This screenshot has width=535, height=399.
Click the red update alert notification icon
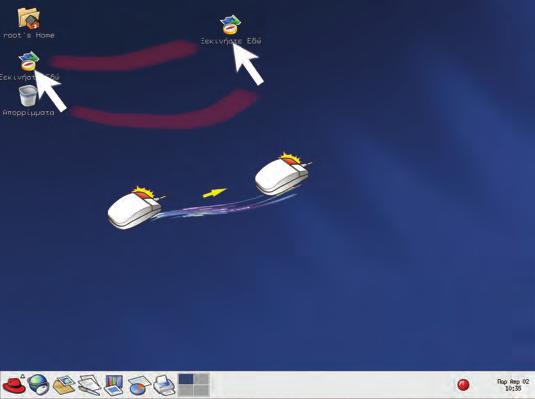pos(463,385)
